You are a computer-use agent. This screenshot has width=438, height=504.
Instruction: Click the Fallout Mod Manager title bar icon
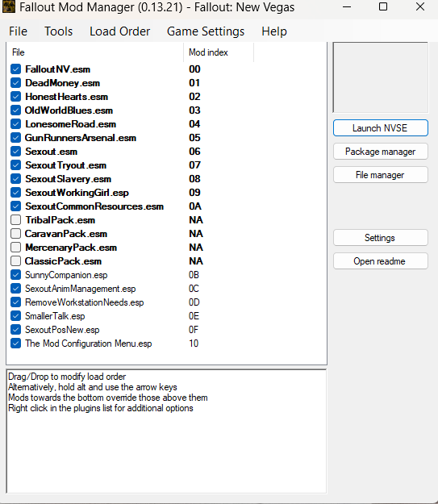(x=9, y=6)
